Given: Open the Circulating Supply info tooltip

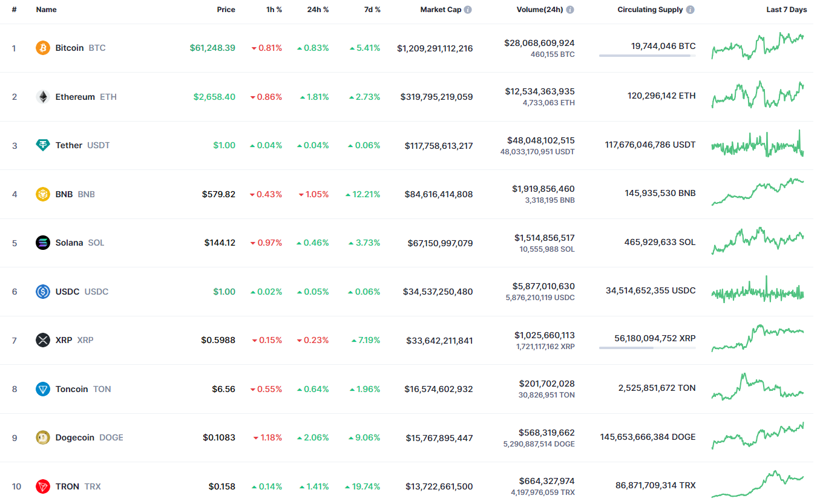Looking at the screenshot, I should click(x=690, y=9).
